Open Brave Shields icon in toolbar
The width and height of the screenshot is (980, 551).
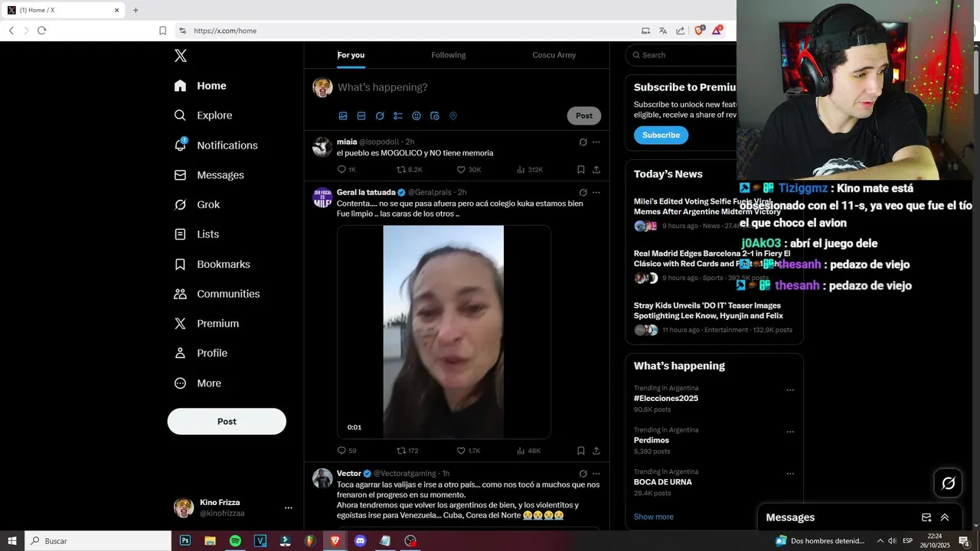coord(698,31)
